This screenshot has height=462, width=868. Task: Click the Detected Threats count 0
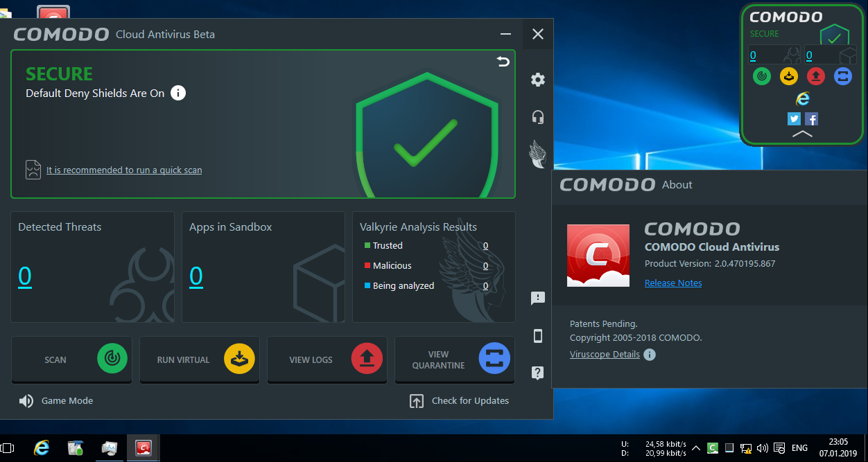25,276
